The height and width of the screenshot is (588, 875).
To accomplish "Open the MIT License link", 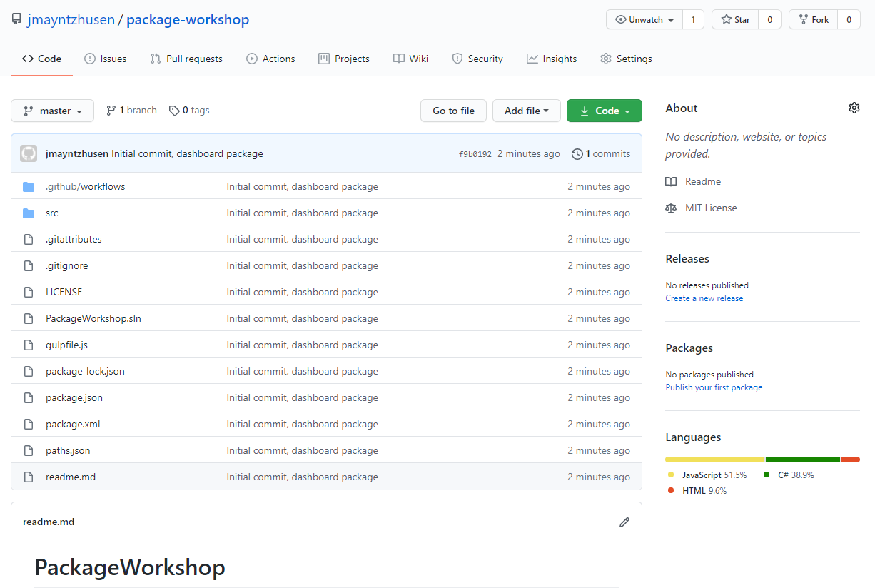I will tap(711, 208).
